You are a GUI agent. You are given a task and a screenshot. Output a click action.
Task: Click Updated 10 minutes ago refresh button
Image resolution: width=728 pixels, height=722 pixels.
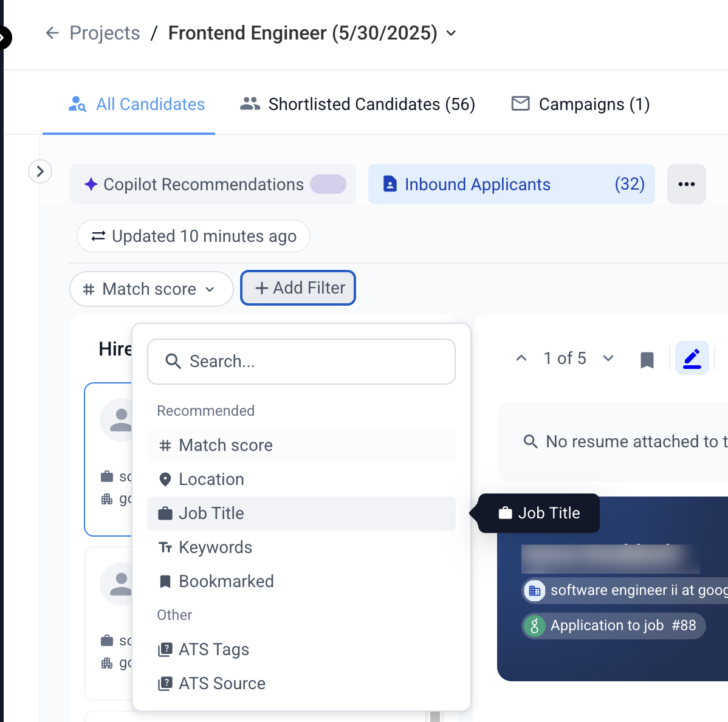(x=193, y=236)
